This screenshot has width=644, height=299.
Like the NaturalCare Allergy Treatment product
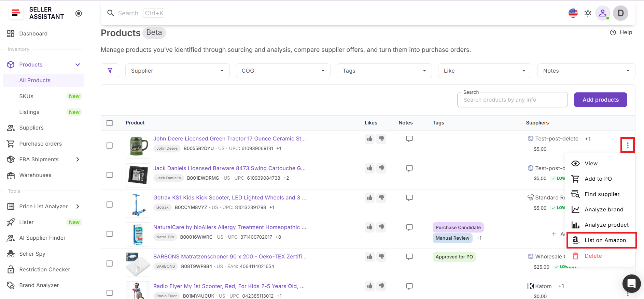pos(369,227)
